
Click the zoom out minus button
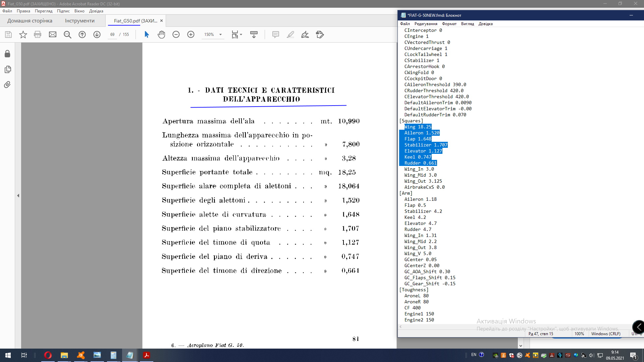click(x=176, y=35)
